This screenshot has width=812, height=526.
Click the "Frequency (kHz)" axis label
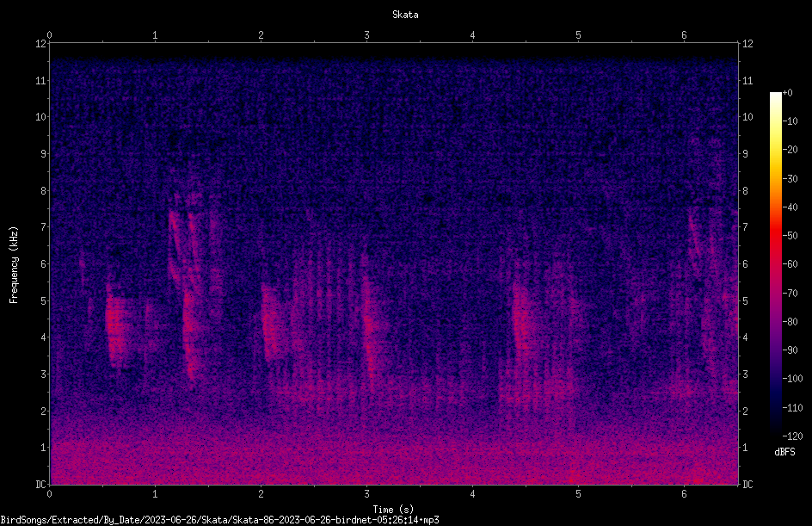14,265
